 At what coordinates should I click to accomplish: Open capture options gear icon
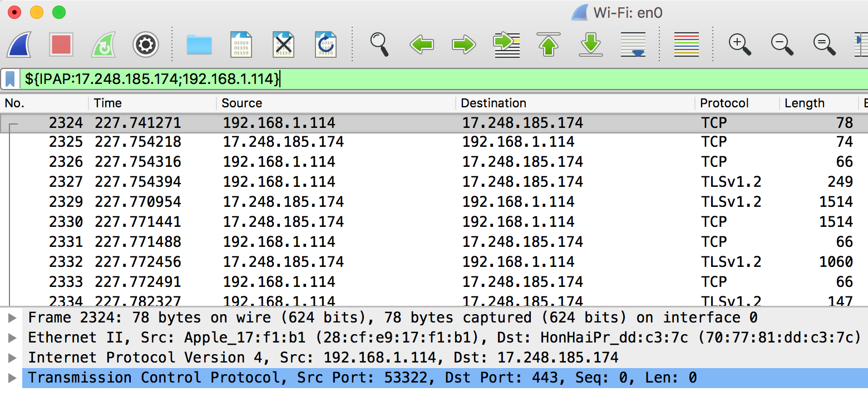[x=146, y=44]
